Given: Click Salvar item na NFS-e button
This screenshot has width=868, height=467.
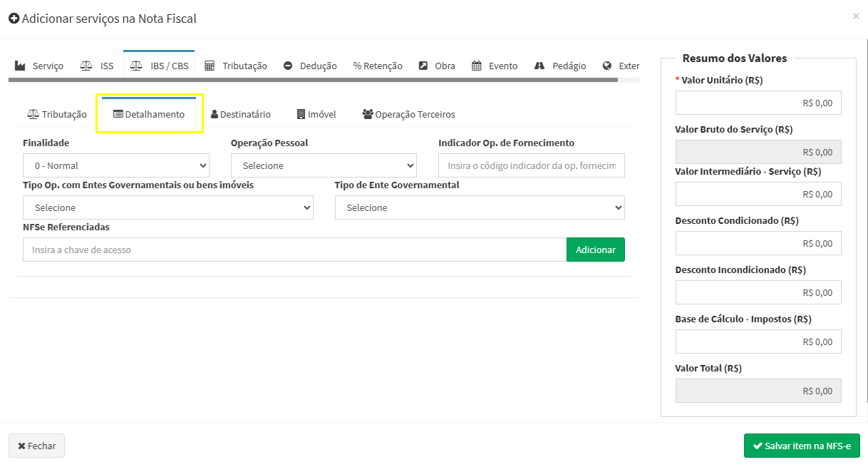Looking at the screenshot, I should (x=802, y=446).
